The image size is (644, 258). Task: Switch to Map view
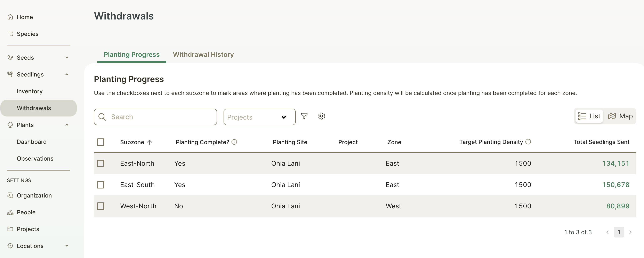coord(620,116)
